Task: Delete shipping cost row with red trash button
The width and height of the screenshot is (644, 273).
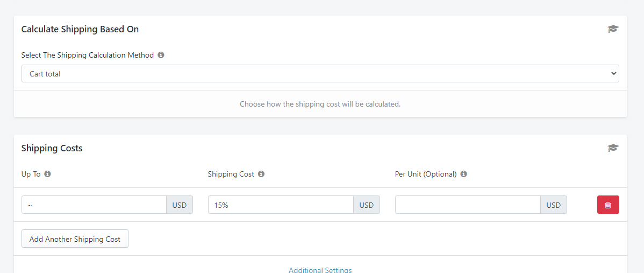Action: [608, 205]
